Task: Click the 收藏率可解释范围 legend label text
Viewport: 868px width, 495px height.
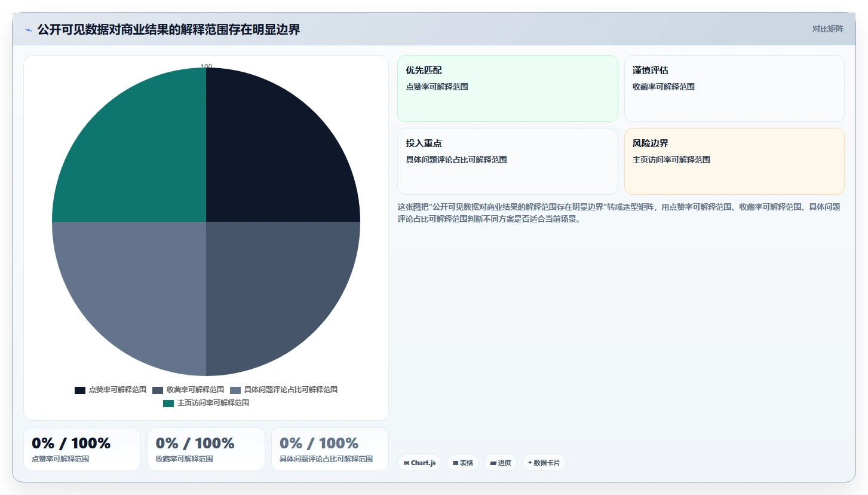Action: click(195, 390)
